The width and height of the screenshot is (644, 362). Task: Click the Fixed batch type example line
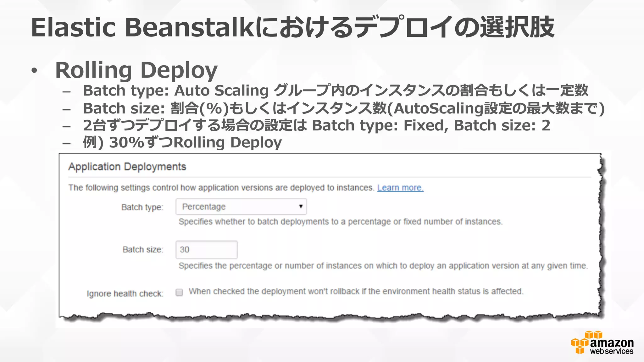coord(316,125)
